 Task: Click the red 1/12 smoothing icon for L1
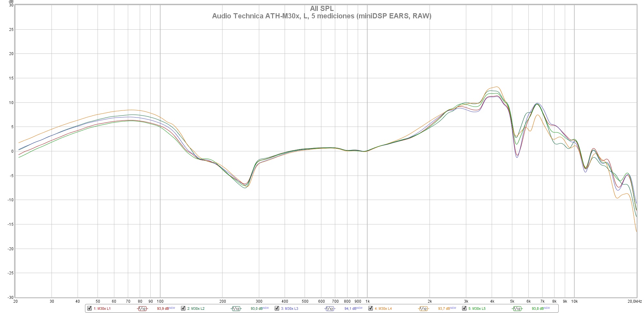(142, 308)
